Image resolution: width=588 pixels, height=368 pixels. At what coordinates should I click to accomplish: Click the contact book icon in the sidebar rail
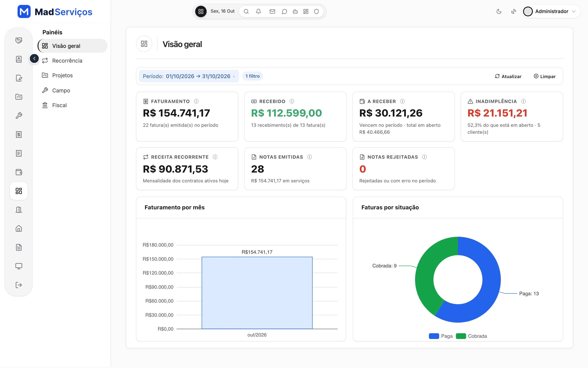pyautogui.click(x=19, y=59)
